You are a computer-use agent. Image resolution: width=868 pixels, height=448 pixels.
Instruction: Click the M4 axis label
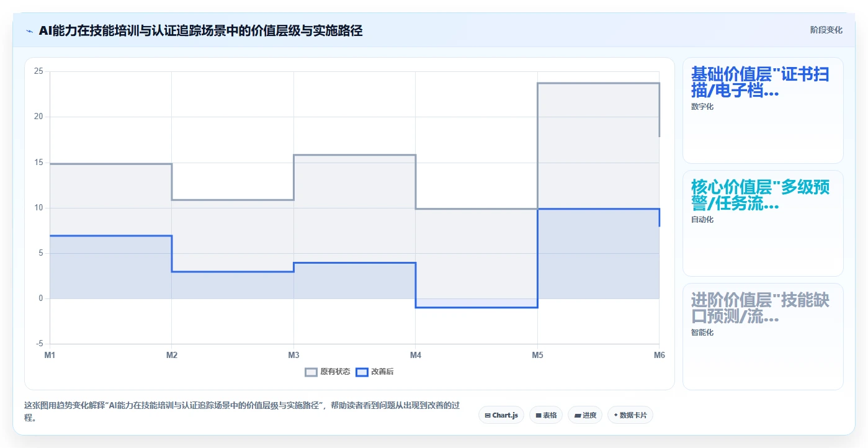click(416, 356)
